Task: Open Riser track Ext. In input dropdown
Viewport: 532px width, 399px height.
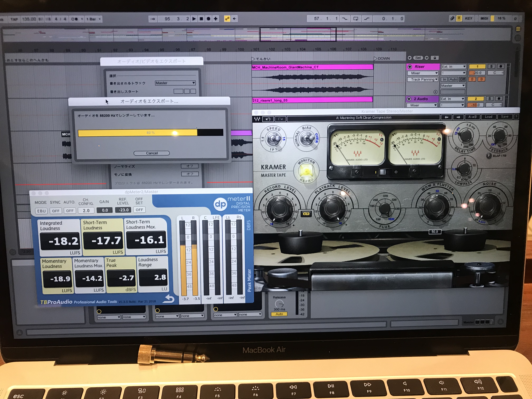Action: (x=454, y=67)
